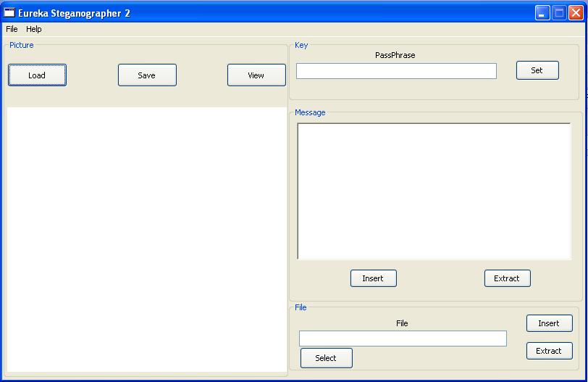This screenshot has width=588, height=382.
Task: Click the View picture button
Action: (256, 75)
